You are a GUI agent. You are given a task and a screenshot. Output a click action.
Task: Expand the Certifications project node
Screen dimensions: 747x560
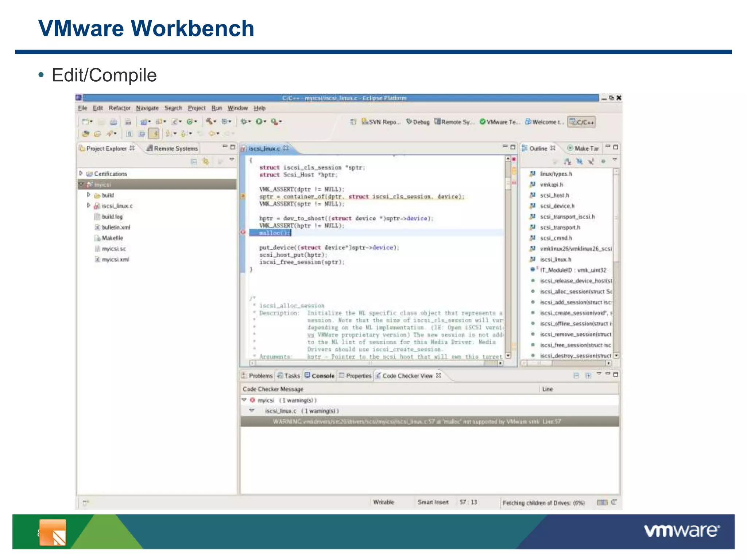pos(81,174)
